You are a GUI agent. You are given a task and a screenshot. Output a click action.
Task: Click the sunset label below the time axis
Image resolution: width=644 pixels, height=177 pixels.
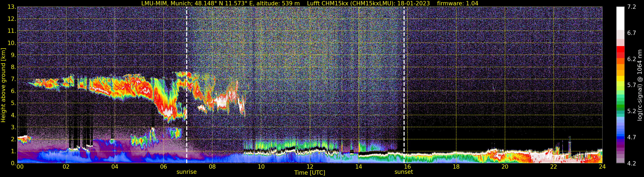404,172
